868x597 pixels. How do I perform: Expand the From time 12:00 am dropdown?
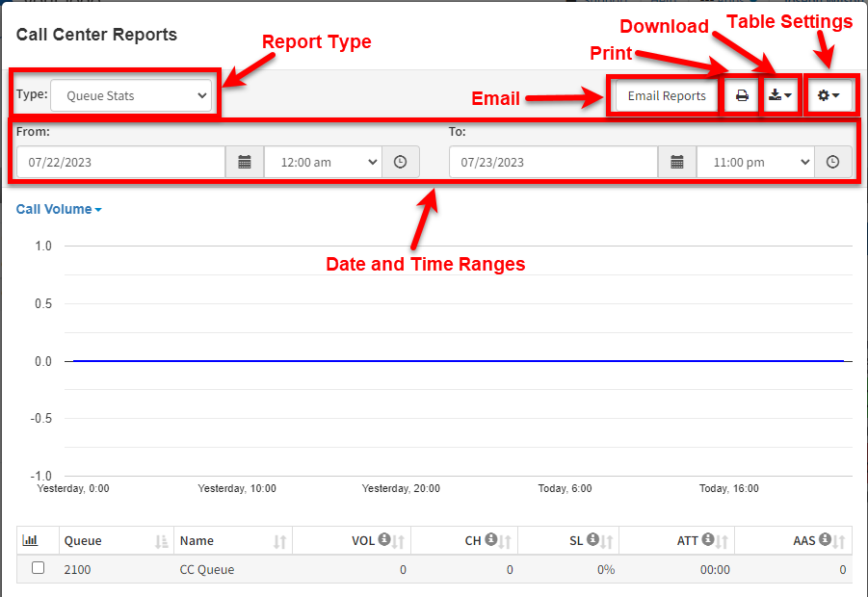324,162
